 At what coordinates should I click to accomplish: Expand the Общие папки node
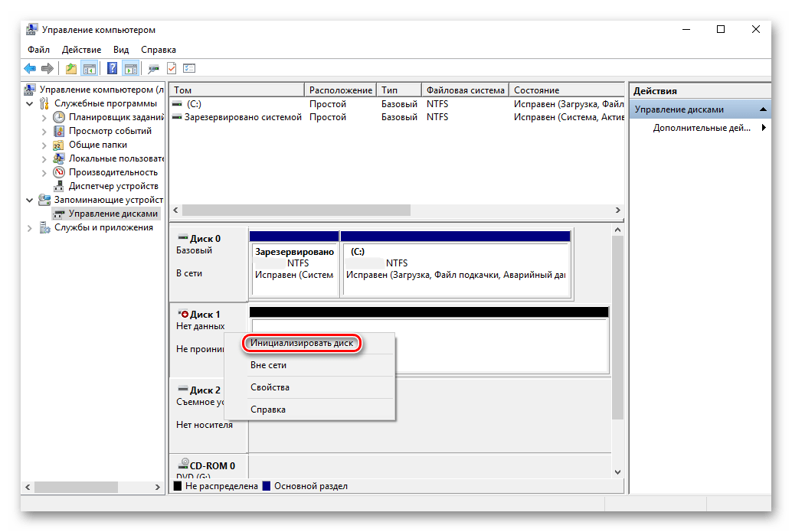(x=44, y=145)
